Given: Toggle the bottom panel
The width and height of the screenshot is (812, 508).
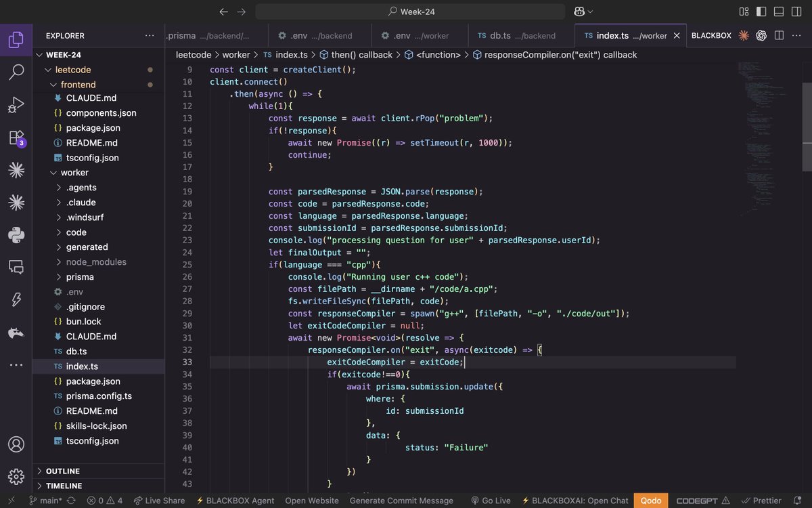Looking at the screenshot, I should tap(778, 12).
